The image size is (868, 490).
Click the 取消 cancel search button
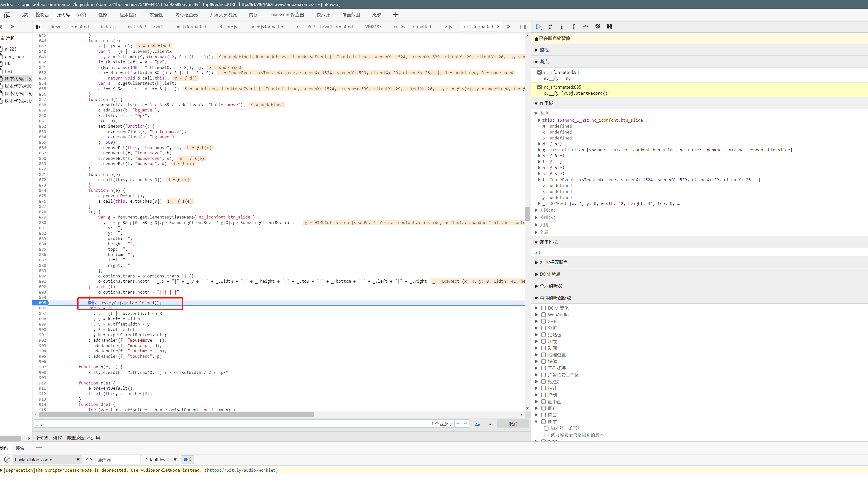(x=513, y=424)
